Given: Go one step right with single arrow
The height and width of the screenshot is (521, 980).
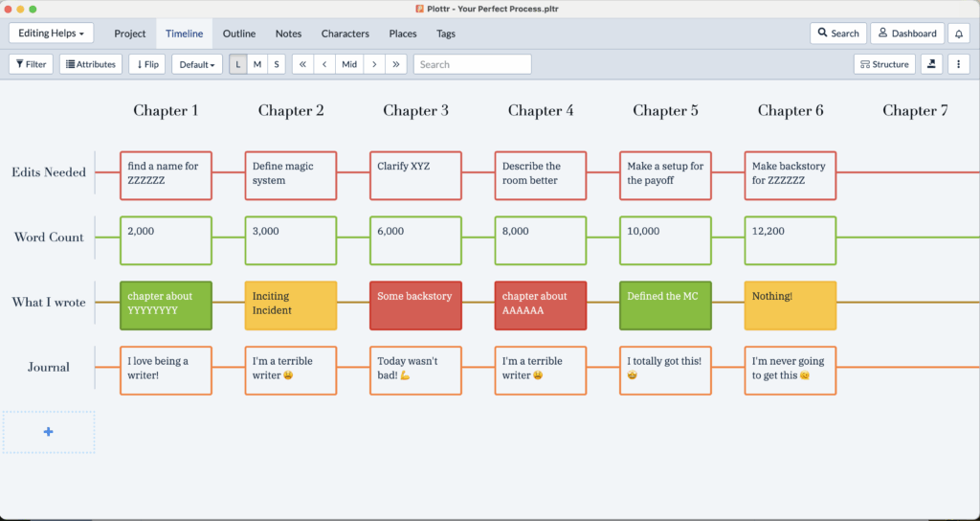Looking at the screenshot, I should click(x=374, y=64).
